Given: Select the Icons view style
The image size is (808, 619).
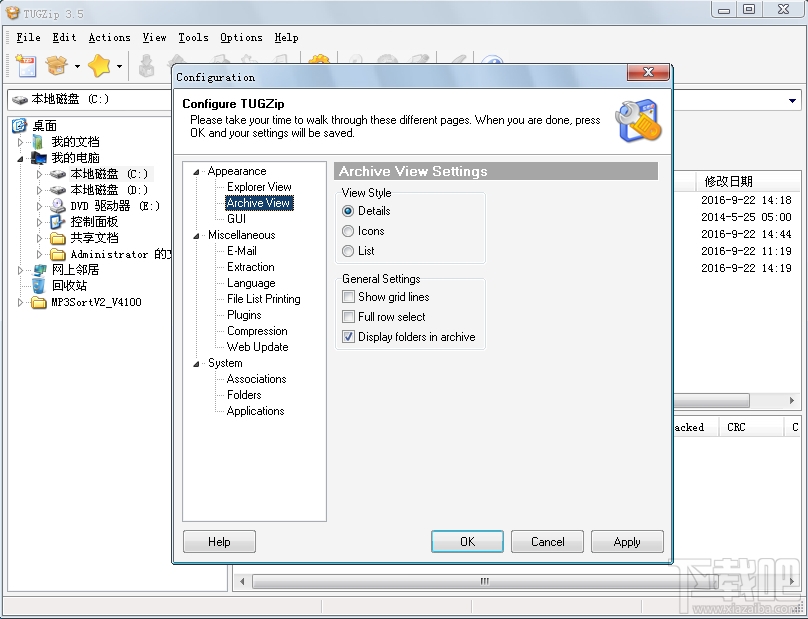Looking at the screenshot, I should pos(348,231).
